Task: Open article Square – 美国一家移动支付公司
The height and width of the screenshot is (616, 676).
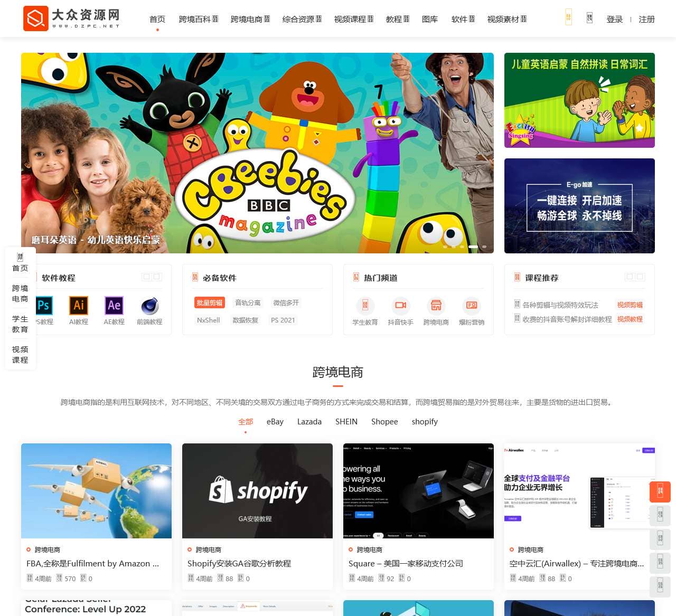Action: pyautogui.click(x=406, y=563)
